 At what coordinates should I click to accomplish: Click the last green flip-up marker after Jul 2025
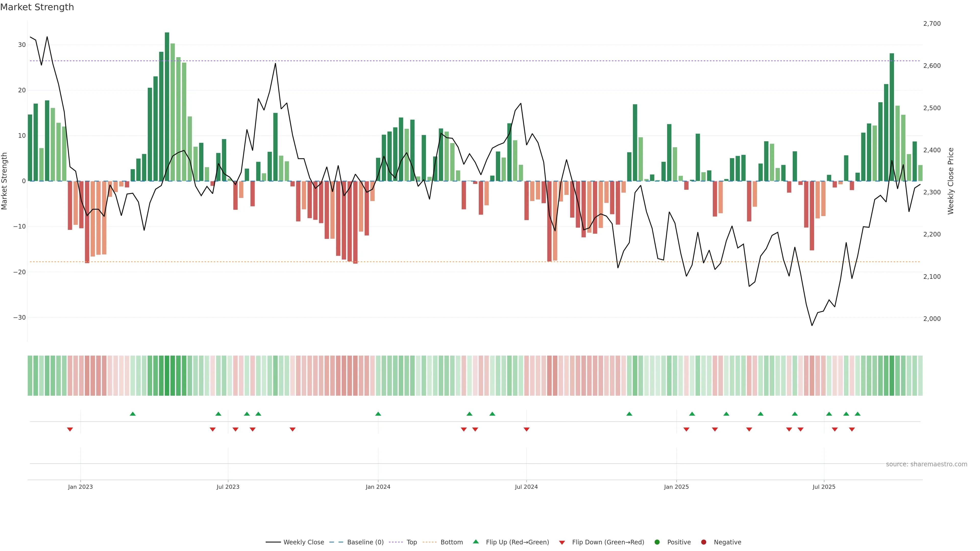pyautogui.click(x=857, y=414)
